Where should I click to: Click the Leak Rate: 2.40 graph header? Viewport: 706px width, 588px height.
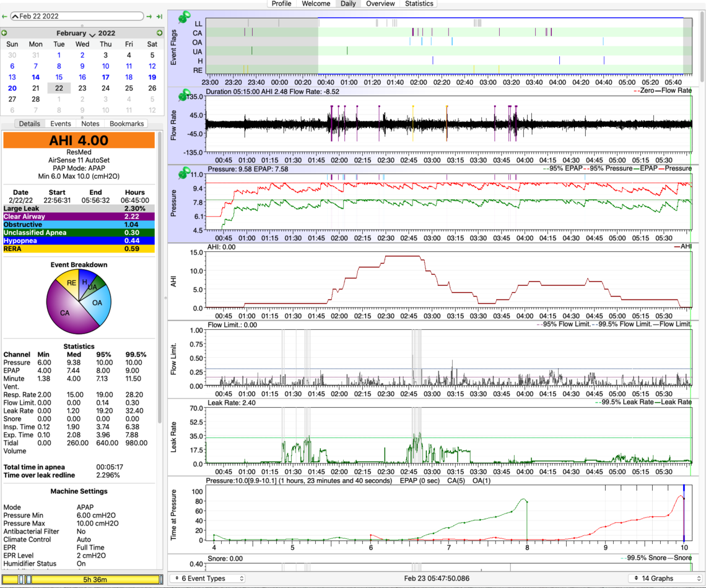coord(232,403)
